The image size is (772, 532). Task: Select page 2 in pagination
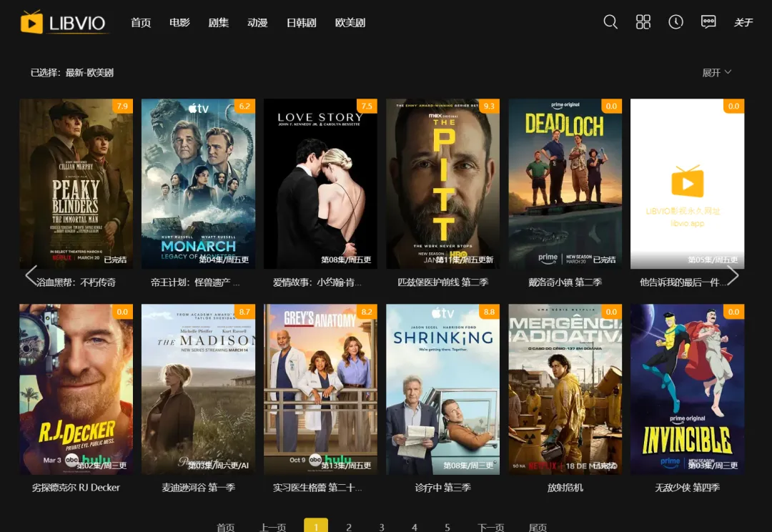point(349,527)
